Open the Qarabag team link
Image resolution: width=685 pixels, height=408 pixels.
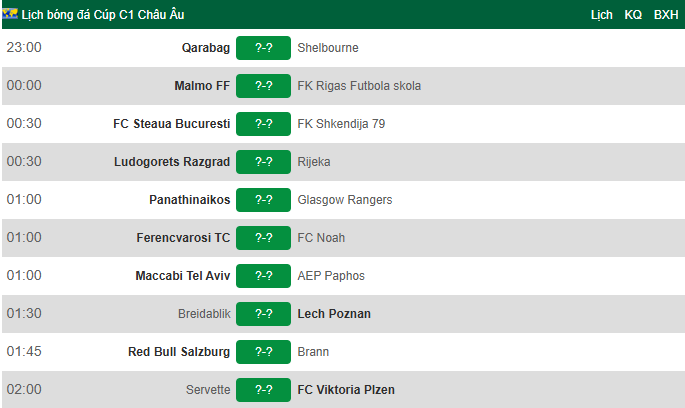(206, 48)
